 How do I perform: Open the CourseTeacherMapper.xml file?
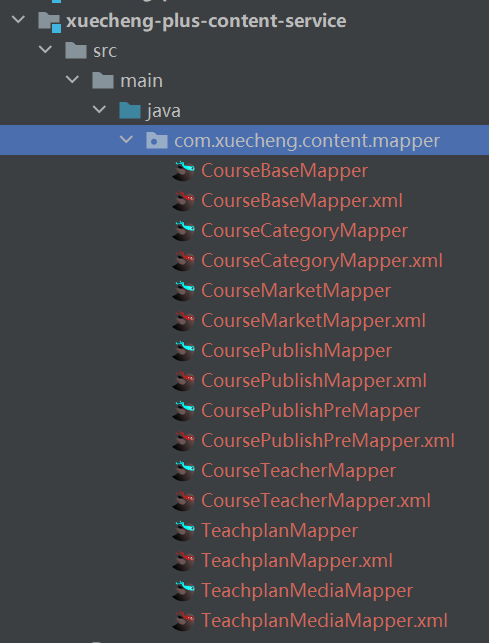click(316, 501)
